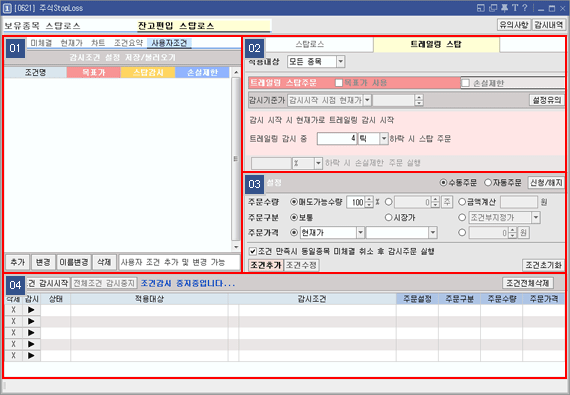Image resolution: width=570 pixels, height=395 pixels.
Task: Open the 적용대상 모든 종목 dropdown
Action: (341, 62)
